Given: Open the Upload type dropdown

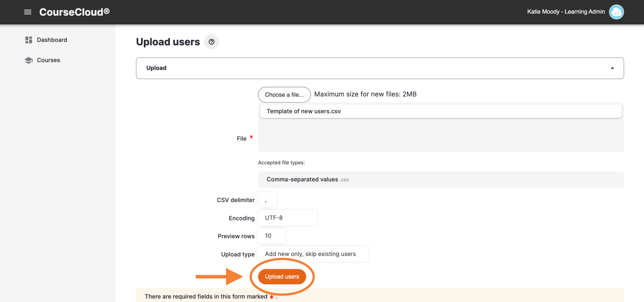Looking at the screenshot, I should click(x=313, y=254).
